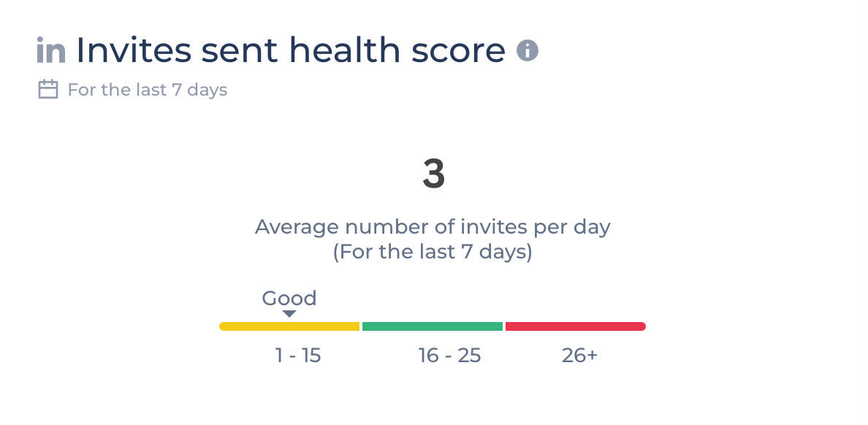Click the gap between yellow and green segments

361,326
